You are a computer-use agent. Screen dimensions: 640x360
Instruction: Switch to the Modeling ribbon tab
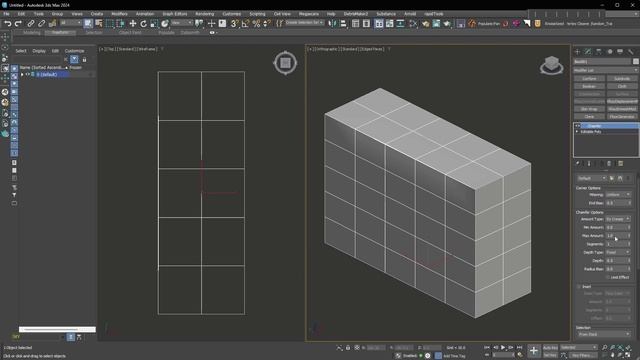[32, 33]
